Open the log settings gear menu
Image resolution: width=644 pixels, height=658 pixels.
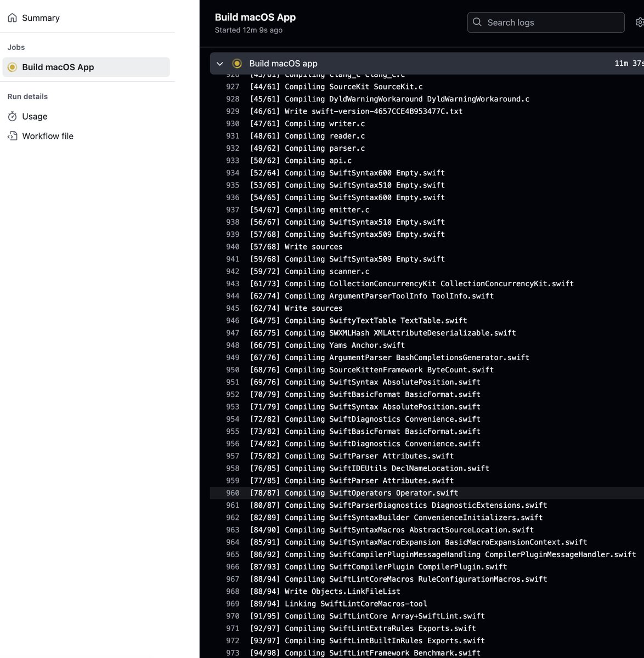tap(639, 22)
